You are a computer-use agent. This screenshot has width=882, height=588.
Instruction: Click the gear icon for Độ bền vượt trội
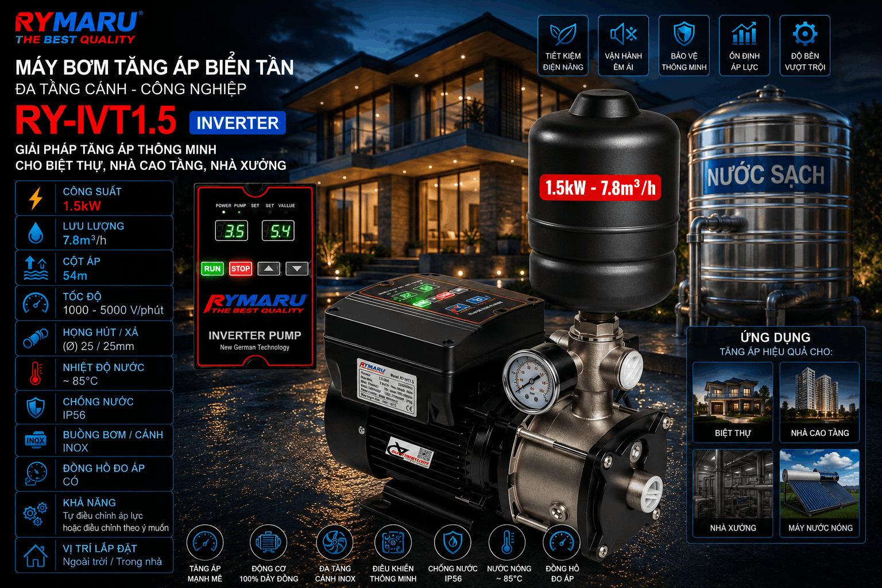[x=805, y=34]
